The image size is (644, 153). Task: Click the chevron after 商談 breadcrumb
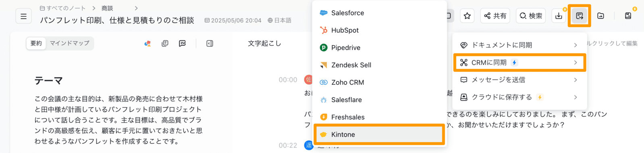click(x=136, y=8)
